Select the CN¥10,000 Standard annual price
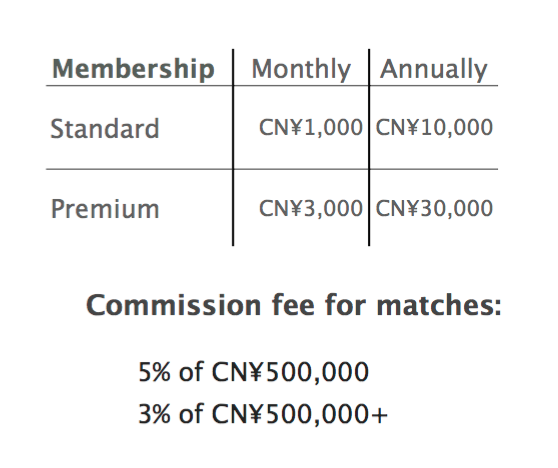This screenshot has width=558, height=468. point(434,128)
